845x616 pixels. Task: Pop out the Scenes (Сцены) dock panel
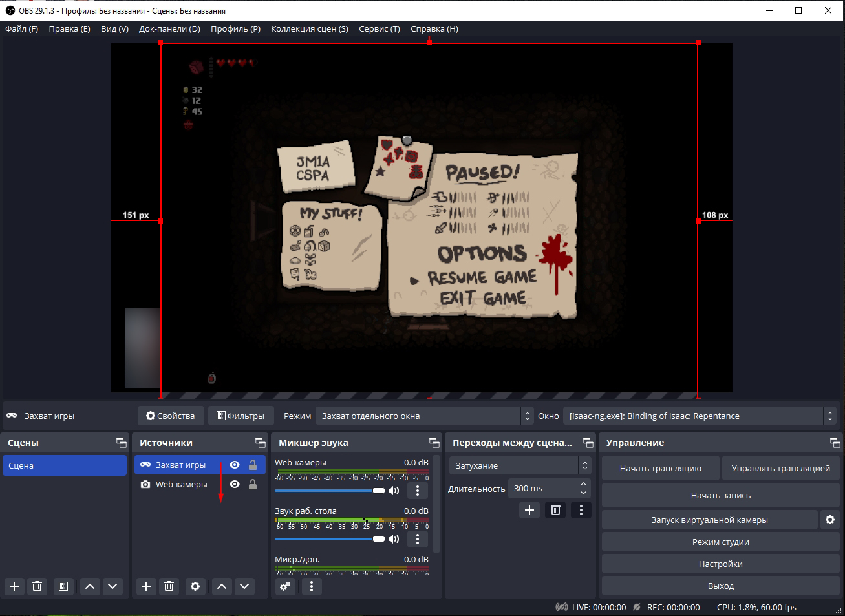click(x=121, y=443)
